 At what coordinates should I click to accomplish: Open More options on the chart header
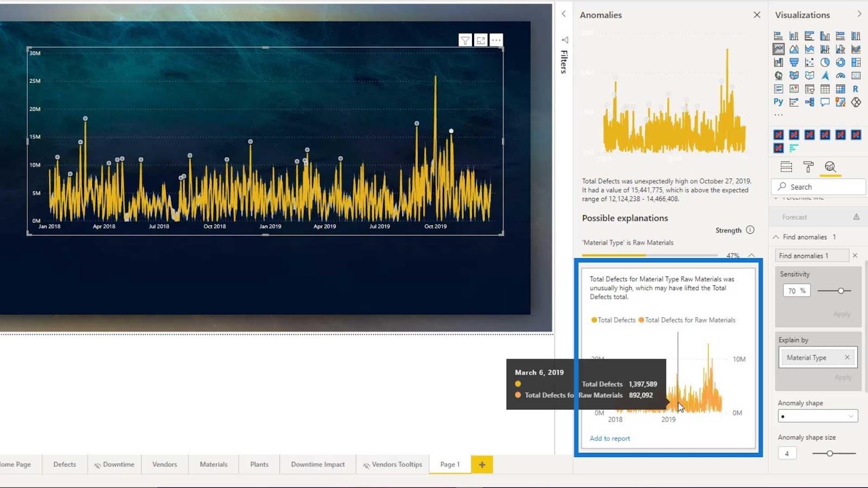496,40
